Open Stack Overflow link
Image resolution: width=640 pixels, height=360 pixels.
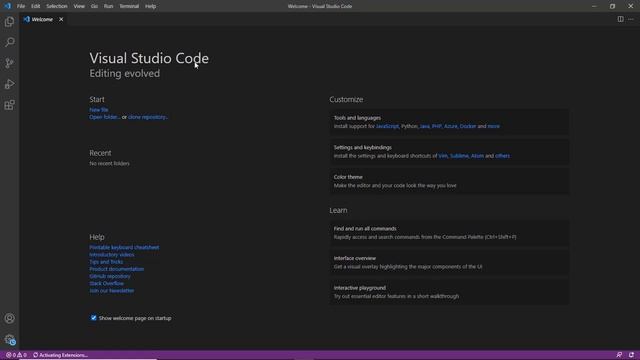point(107,284)
